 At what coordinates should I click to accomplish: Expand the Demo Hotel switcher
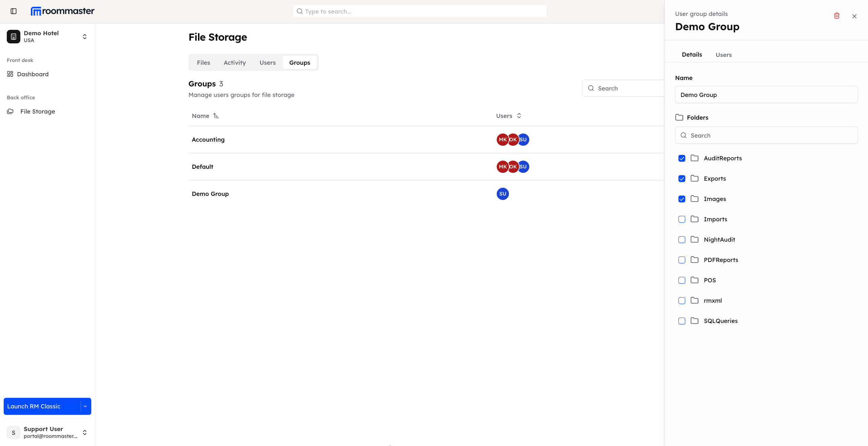(x=84, y=36)
